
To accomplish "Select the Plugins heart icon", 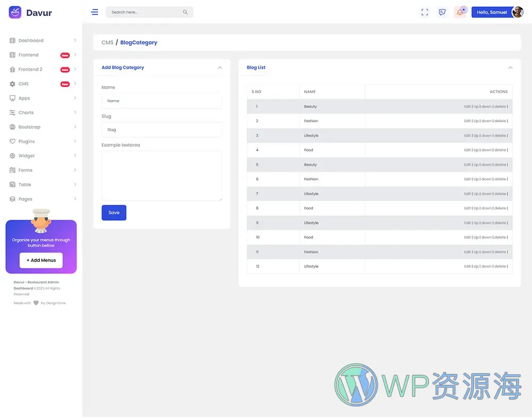I will (x=12, y=141).
